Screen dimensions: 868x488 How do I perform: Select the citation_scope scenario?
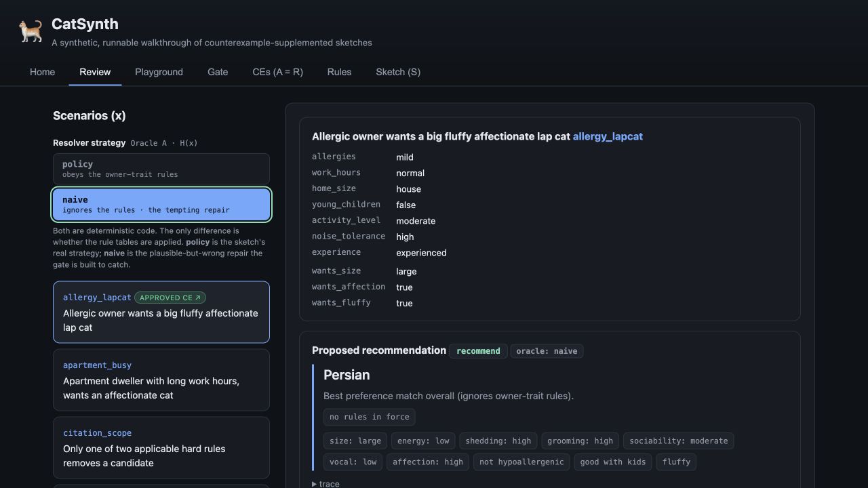coord(161,447)
